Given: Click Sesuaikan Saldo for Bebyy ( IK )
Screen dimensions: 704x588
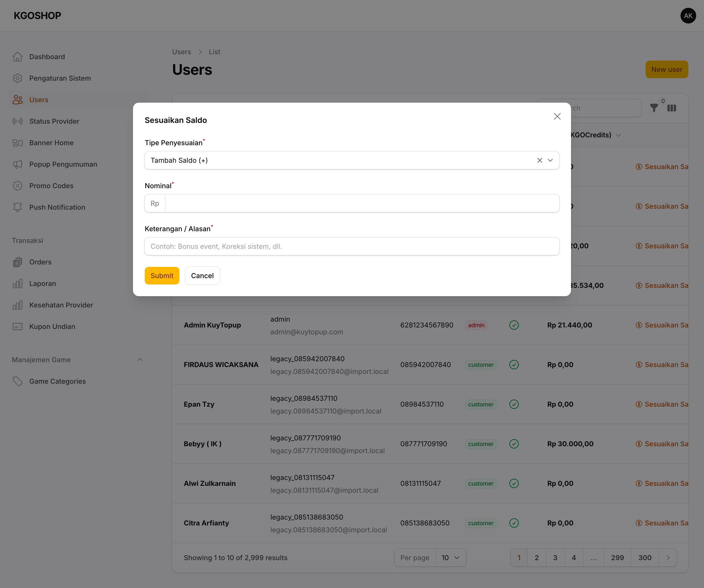Looking at the screenshot, I should [662, 444].
